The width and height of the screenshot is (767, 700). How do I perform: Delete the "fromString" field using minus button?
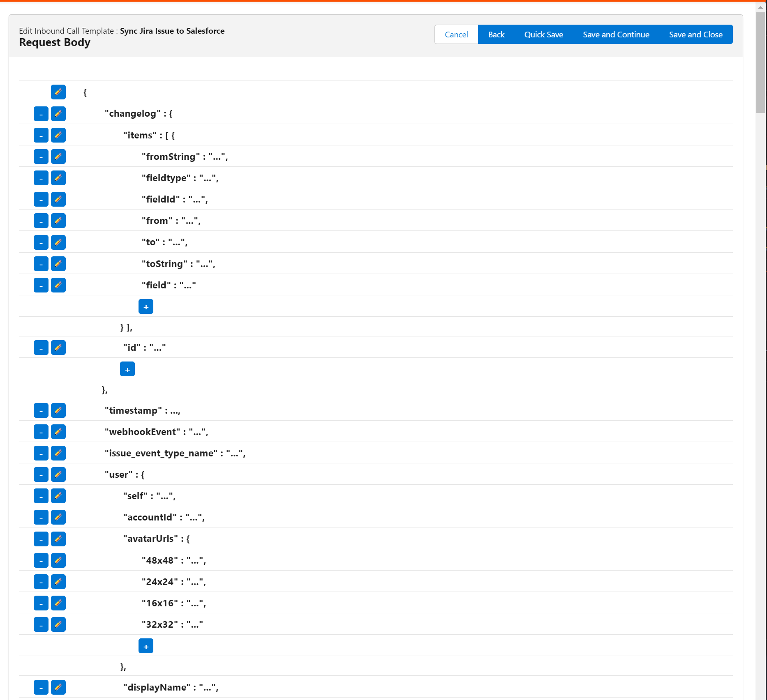pos(41,157)
